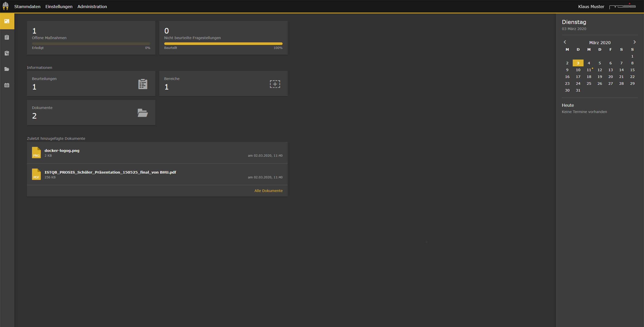Image resolution: width=644 pixels, height=327 pixels.
Task: Click the Beurteilungen clipboard icon on the tile
Action: [142, 84]
